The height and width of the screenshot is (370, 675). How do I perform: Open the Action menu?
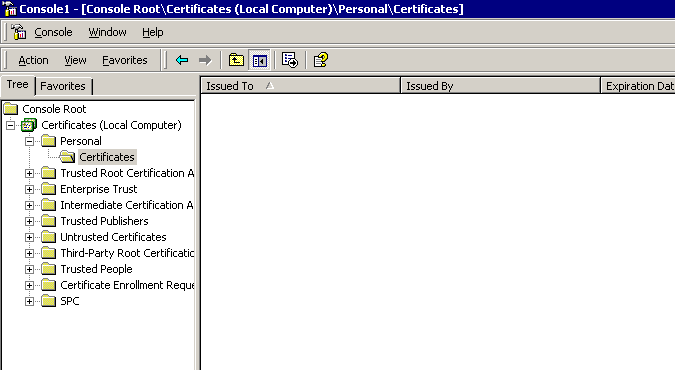pos(33,60)
